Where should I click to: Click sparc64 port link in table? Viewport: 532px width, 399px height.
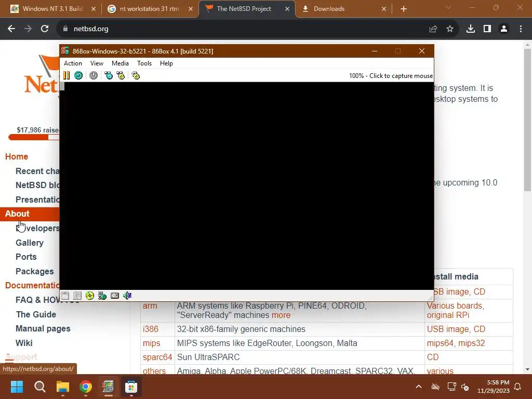[157, 357]
